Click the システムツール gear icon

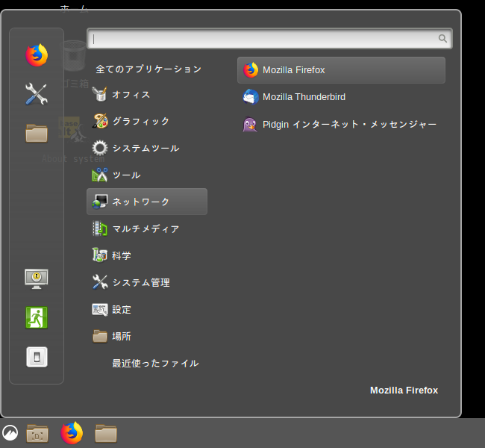tap(100, 148)
